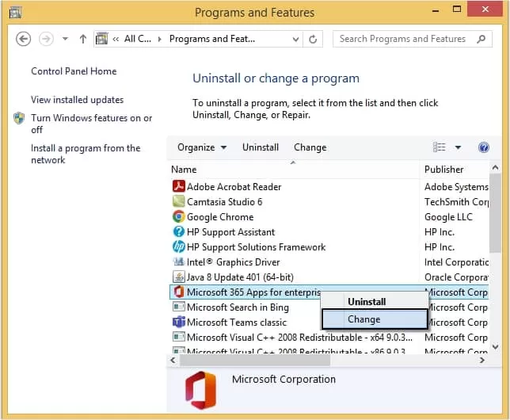Click the Forward navigation arrow
This screenshot has width=510, height=420.
(x=46, y=39)
